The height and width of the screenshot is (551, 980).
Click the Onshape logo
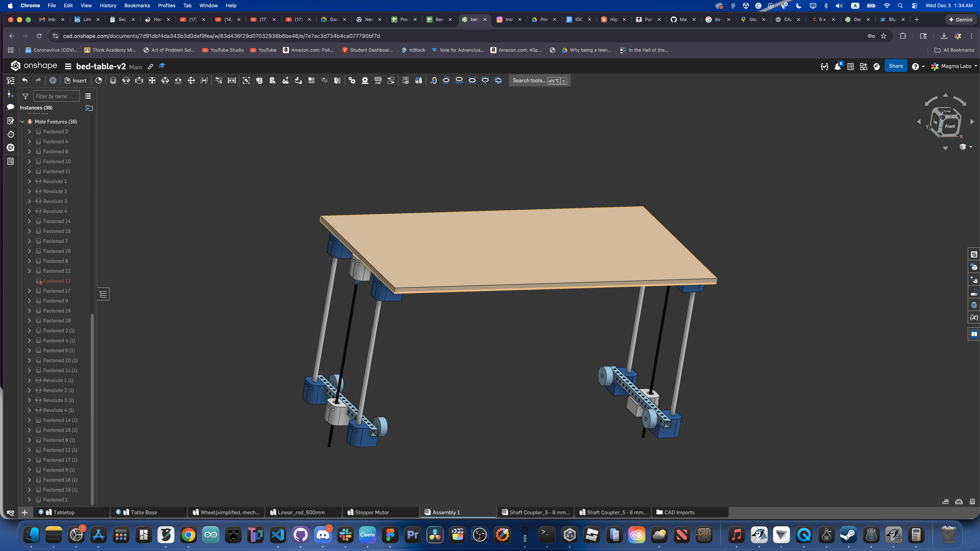(x=16, y=65)
